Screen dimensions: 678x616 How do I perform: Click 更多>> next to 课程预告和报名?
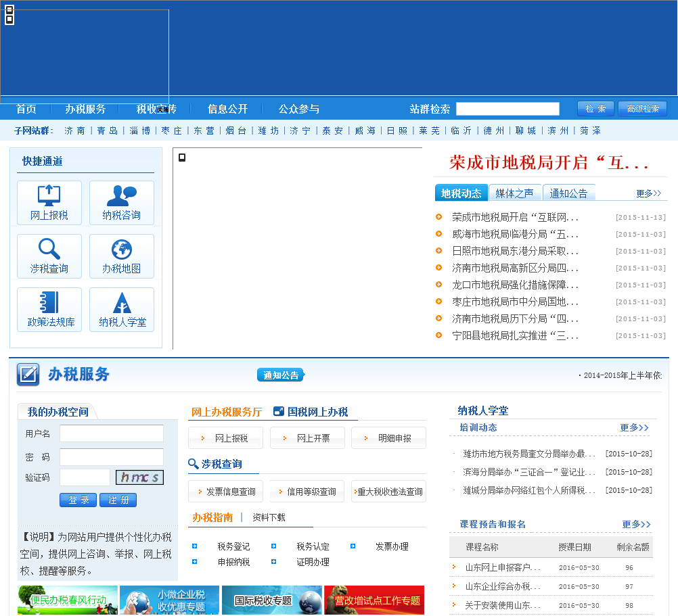pyautogui.click(x=636, y=524)
